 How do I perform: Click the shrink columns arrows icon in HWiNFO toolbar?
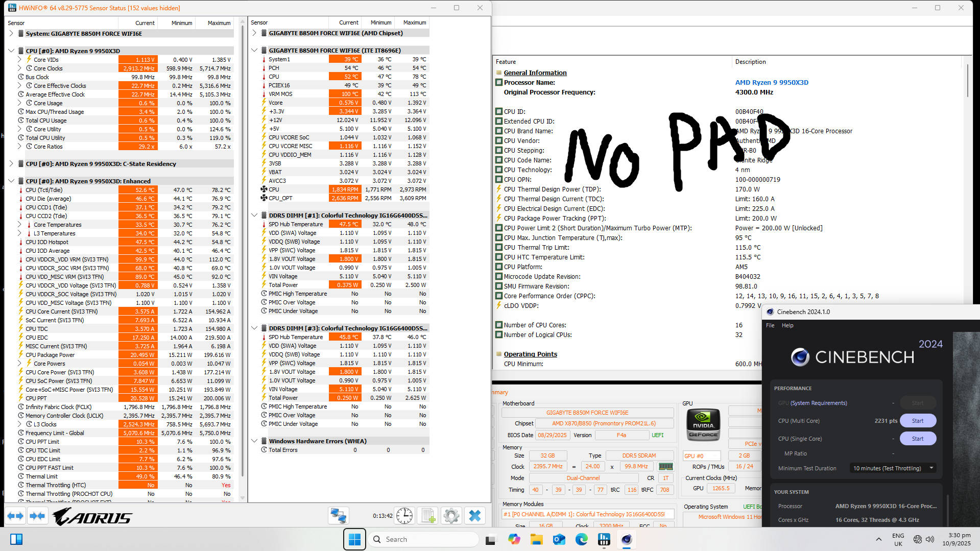37,516
